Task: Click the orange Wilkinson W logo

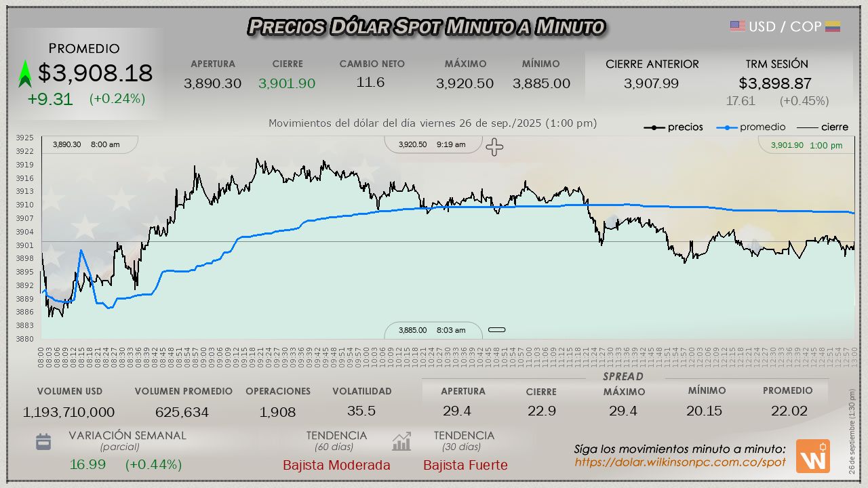Action: tap(812, 456)
